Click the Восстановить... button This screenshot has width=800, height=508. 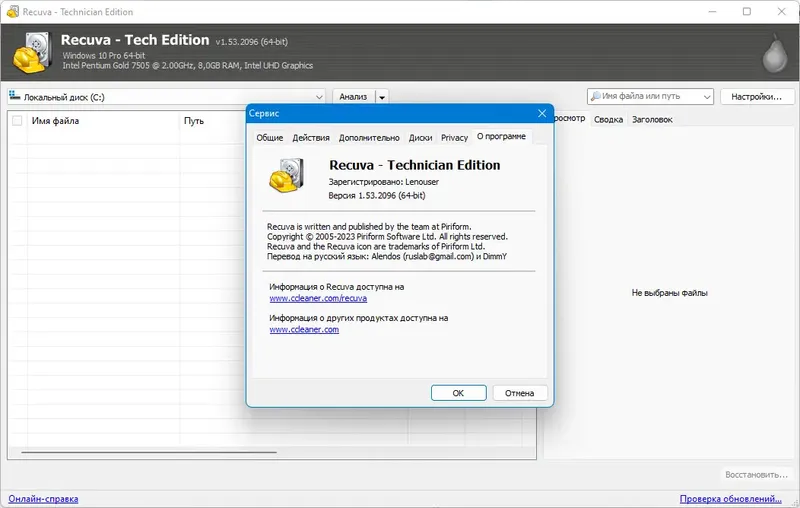(756, 474)
